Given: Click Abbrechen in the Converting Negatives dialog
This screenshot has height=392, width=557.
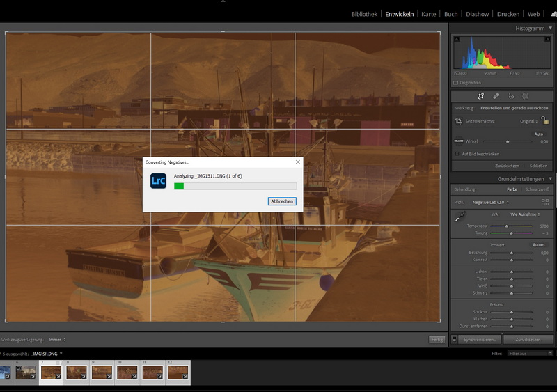Looking at the screenshot, I should pyautogui.click(x=282, y=201).
